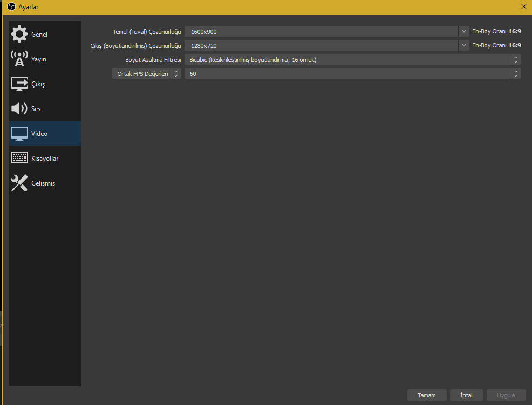This screenshot has height=405, width=532.
Task: Click the Çıkış (Boyutlandırılmış) Çözünürlüğü label
Action: [136, 46]
